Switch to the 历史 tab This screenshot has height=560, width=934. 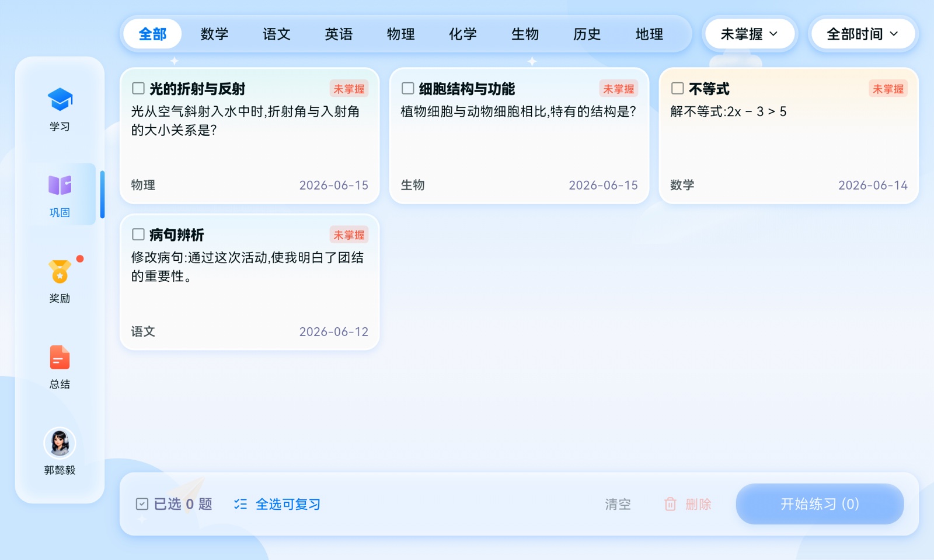[587, 34]
